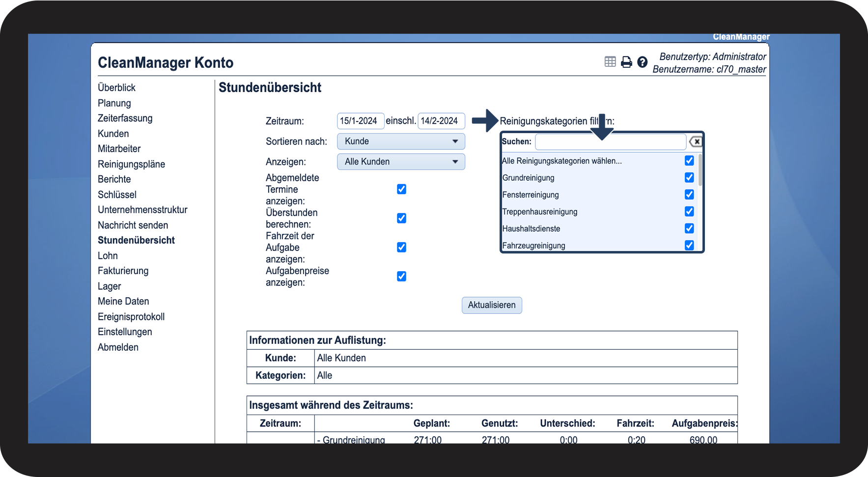Screen dimensions: 868x477
Task: Disable Fahrzeit der Aufgabe anzeigen checkbox
Action: click(x=401, y=247)
